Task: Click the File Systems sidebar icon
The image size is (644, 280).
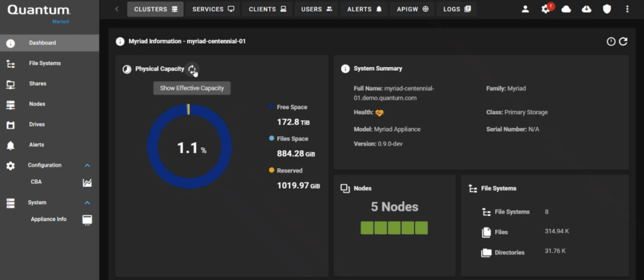Action: pyautogui.click(x=11, y=63)
